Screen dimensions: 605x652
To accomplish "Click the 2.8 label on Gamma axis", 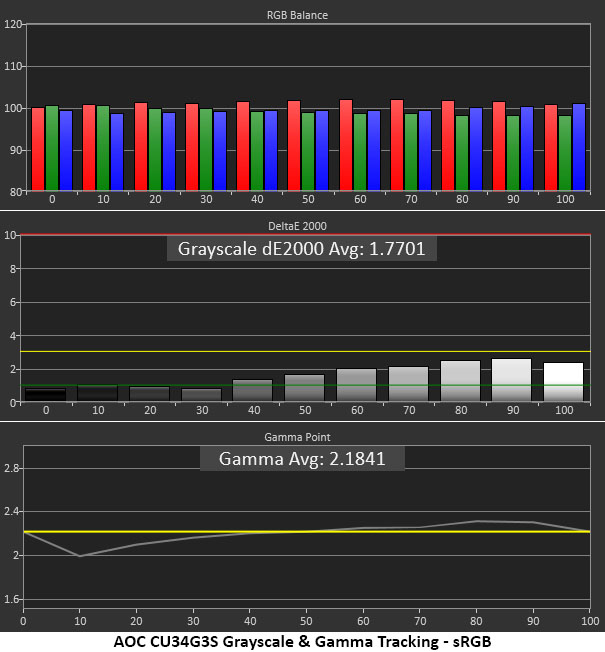I will pyautogui.click(x=12, y=469).
